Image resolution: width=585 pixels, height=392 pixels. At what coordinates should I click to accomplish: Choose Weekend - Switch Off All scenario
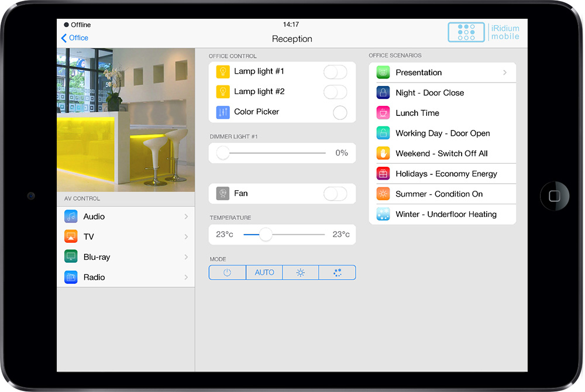coord(442,153)
